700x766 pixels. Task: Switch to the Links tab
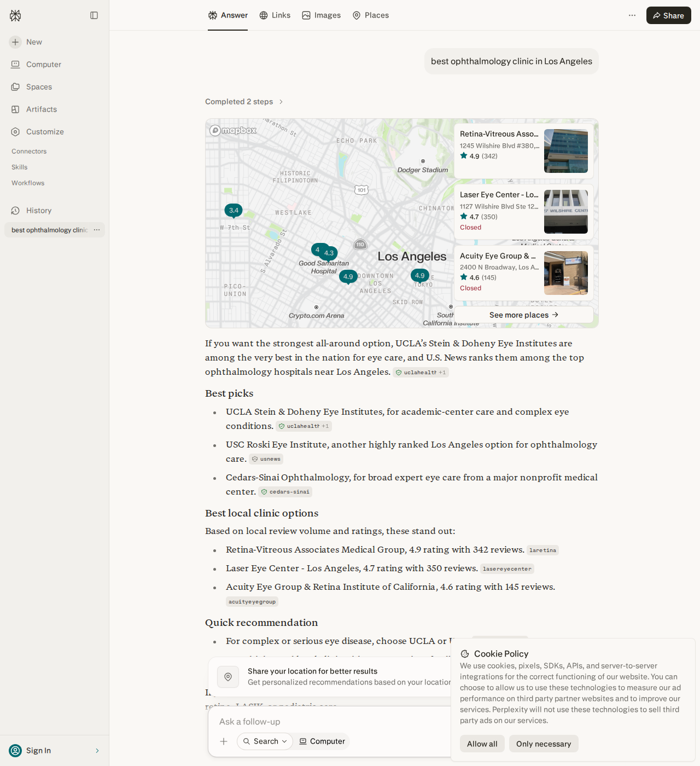275,15
